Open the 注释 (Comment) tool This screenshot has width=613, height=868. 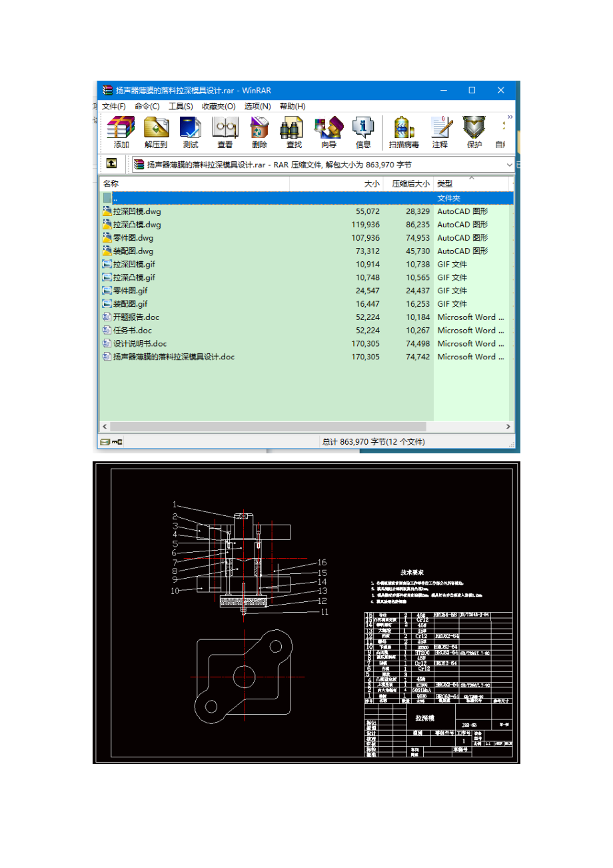[440, 133]
